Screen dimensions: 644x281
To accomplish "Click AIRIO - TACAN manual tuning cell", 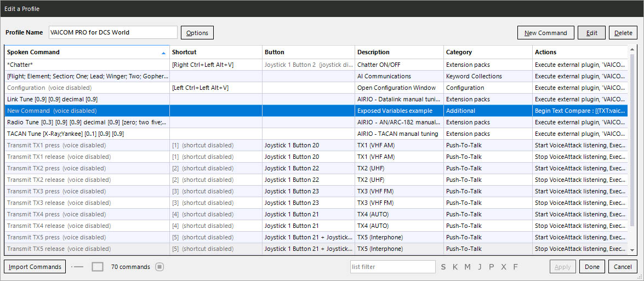I will click(399, 134).
